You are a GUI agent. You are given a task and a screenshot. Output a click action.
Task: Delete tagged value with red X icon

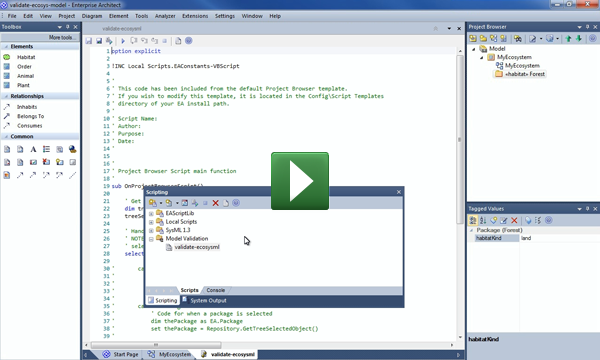pyautogui.click(x=514, y=220)
